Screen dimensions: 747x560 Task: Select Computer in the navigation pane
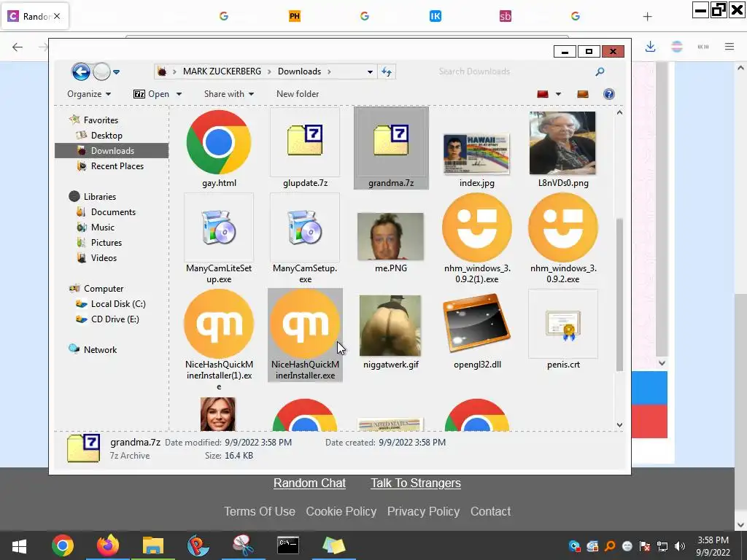point(104,289)
